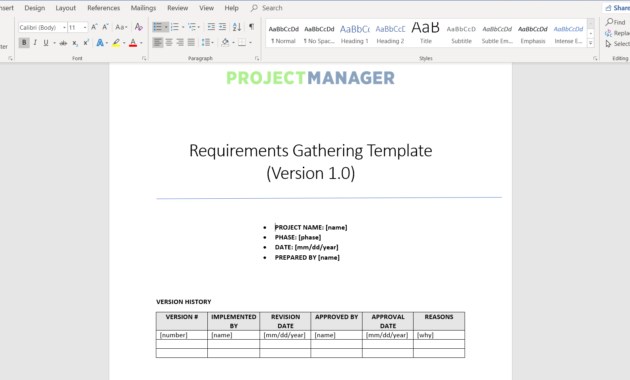Open the Design tab
The image size is (630, 380).
[35, 8]
